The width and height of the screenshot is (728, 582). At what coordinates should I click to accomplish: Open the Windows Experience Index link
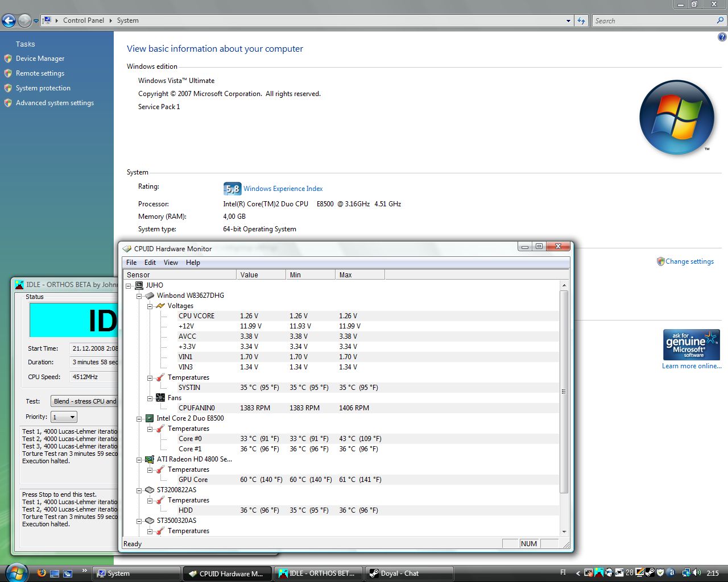pos(283,189)
